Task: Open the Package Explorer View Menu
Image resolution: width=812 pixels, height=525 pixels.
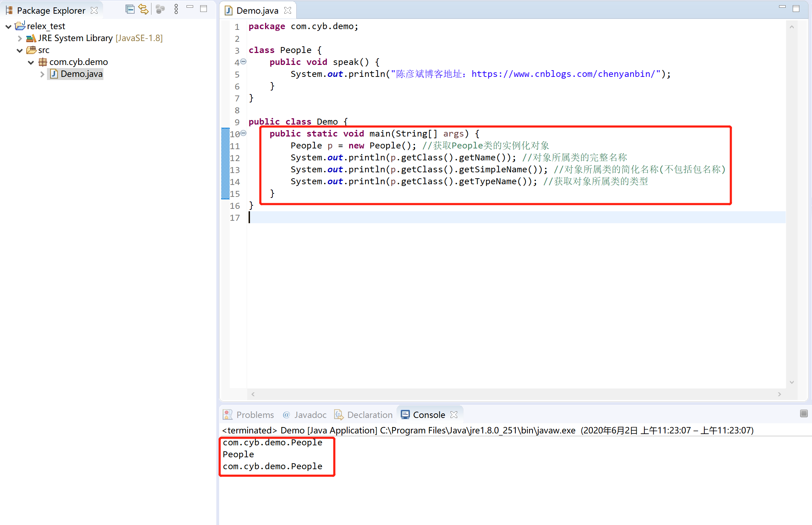Action: 176,9
